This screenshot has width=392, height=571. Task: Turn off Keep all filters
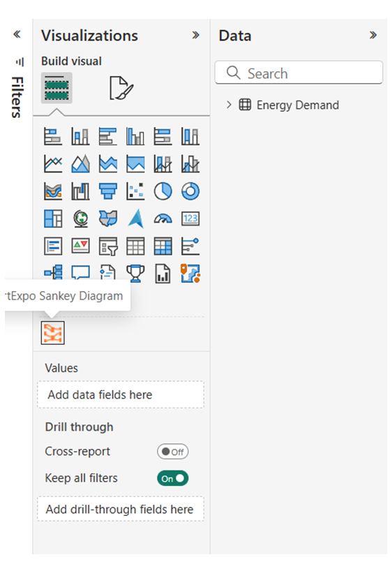pyautogui.click(x=172, y=478)
